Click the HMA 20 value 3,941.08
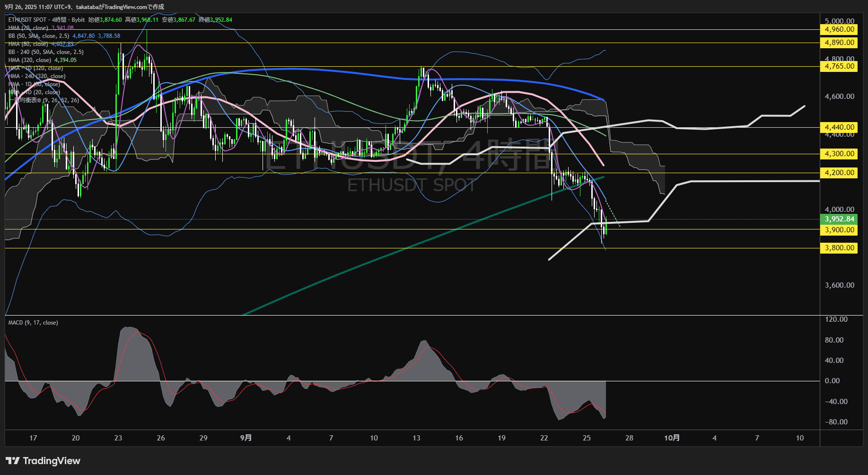The height and width of the screenshot is (475, 868). click(62, 28)
